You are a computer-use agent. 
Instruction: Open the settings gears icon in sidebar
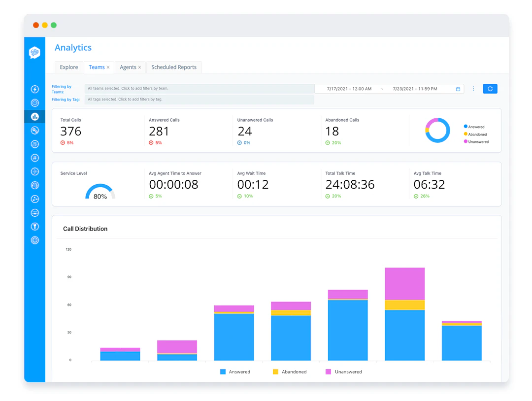[34, 240]
